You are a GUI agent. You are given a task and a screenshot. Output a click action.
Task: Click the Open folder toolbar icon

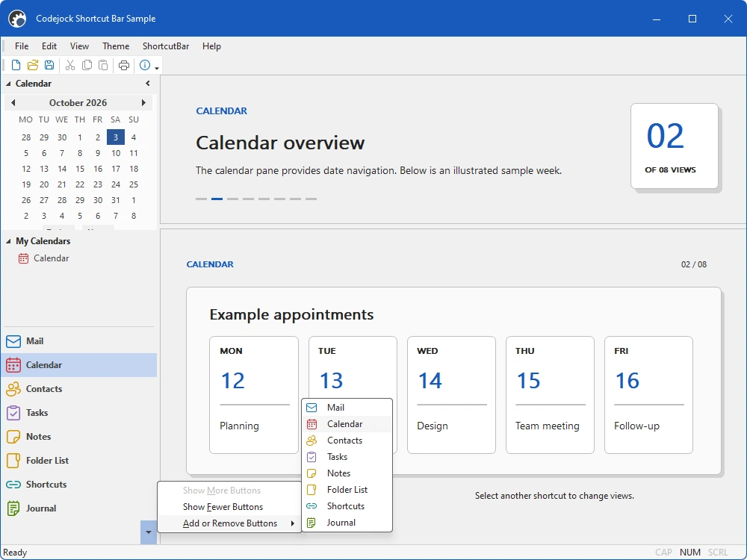(32, 65)
